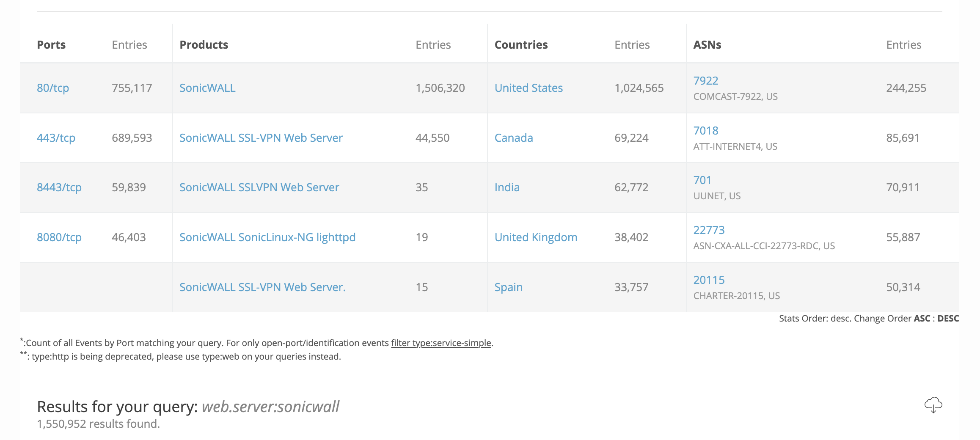Select the 1,024,565 entries value
This screenshot has height=440, width=980.
(639, 88)
